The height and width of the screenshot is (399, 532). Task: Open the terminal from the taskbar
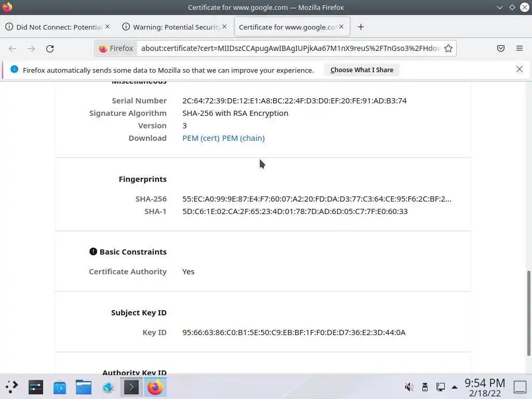pyautogui.click(x=131, y=387)
